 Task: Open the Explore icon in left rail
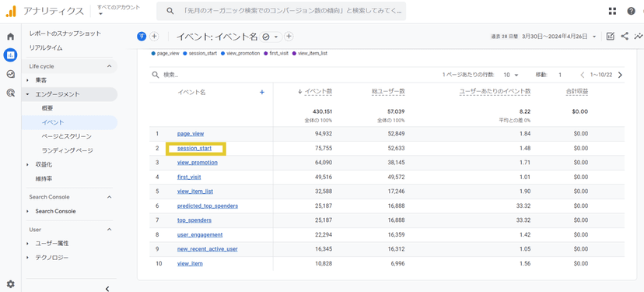[11, 74]
